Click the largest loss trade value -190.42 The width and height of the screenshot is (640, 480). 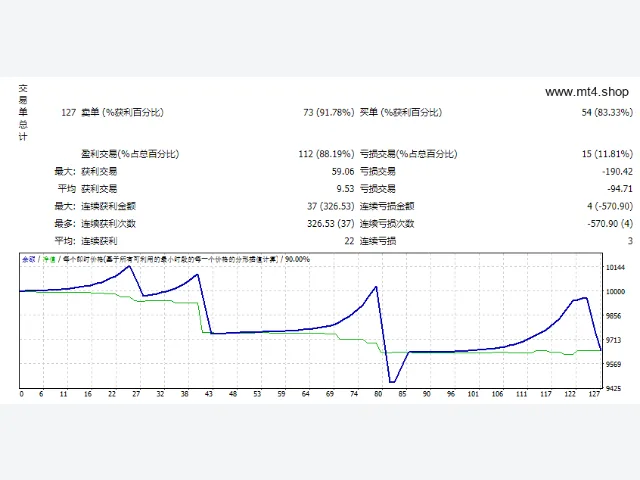pos(618,171)
